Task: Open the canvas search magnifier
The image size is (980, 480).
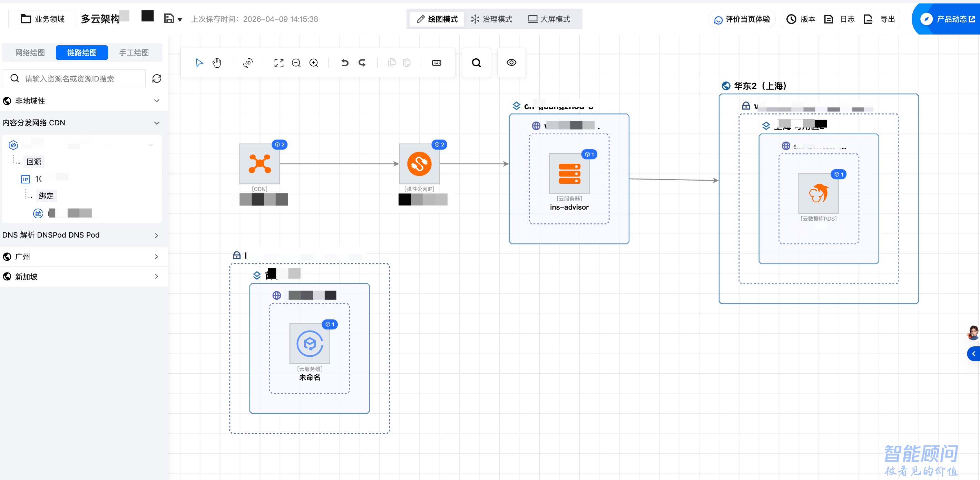Action: click(476, 63)
